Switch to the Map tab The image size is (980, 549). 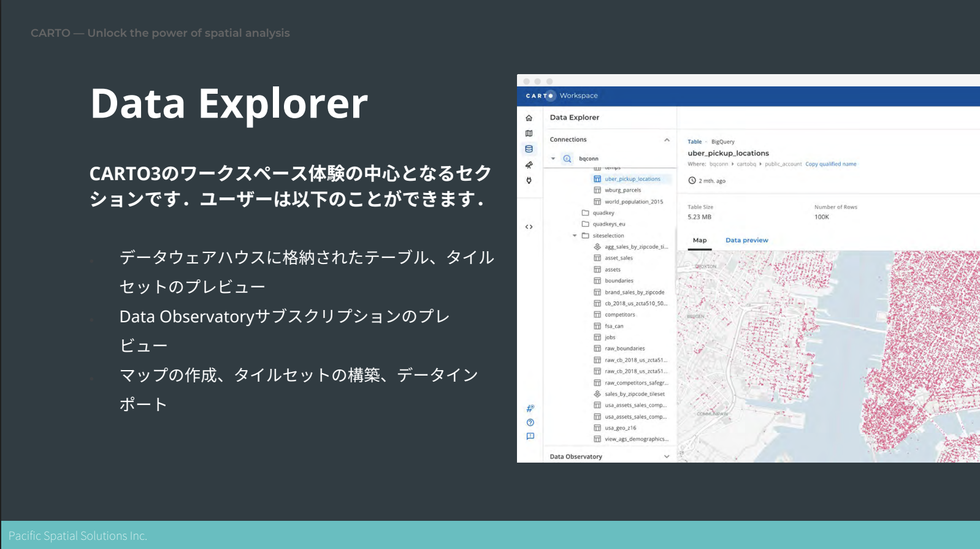[700, 240]
